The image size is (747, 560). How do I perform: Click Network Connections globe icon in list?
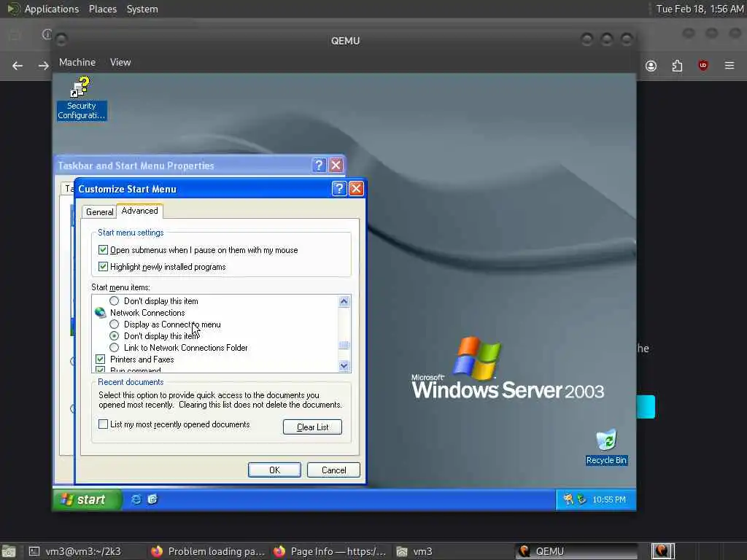coord(100,312)
